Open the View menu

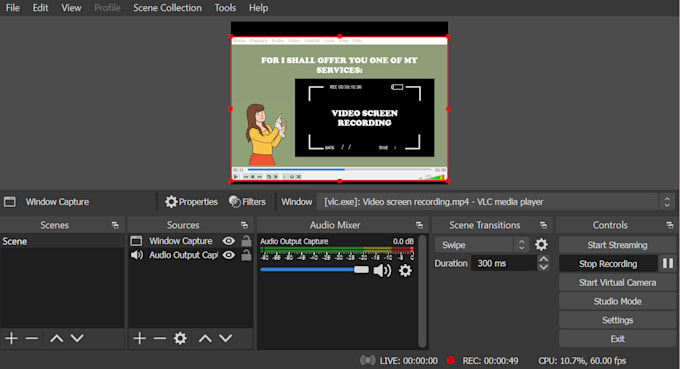pos(71,8)
